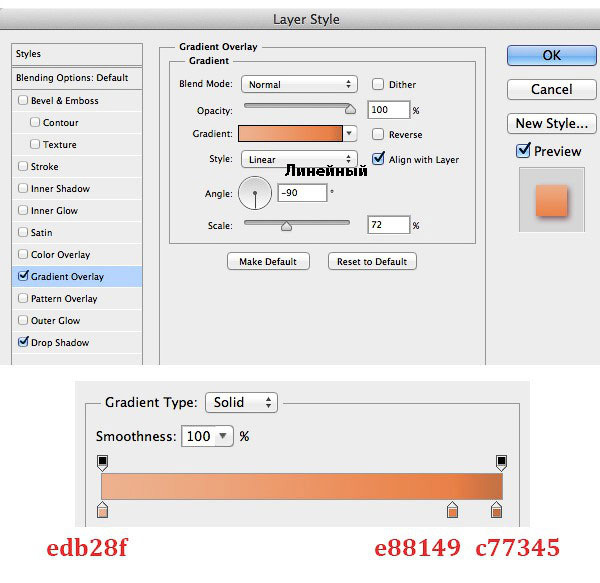Select the middle orange color stop

tap(452, 510)
